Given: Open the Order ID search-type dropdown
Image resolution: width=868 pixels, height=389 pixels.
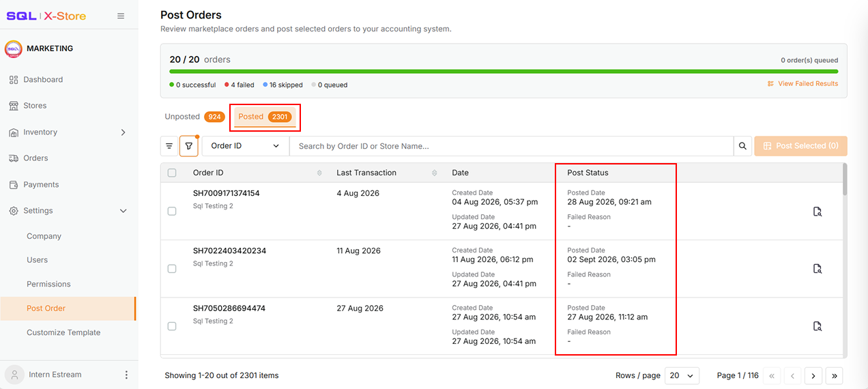Looking at the screenshot, I should click(x=246, y=146).
